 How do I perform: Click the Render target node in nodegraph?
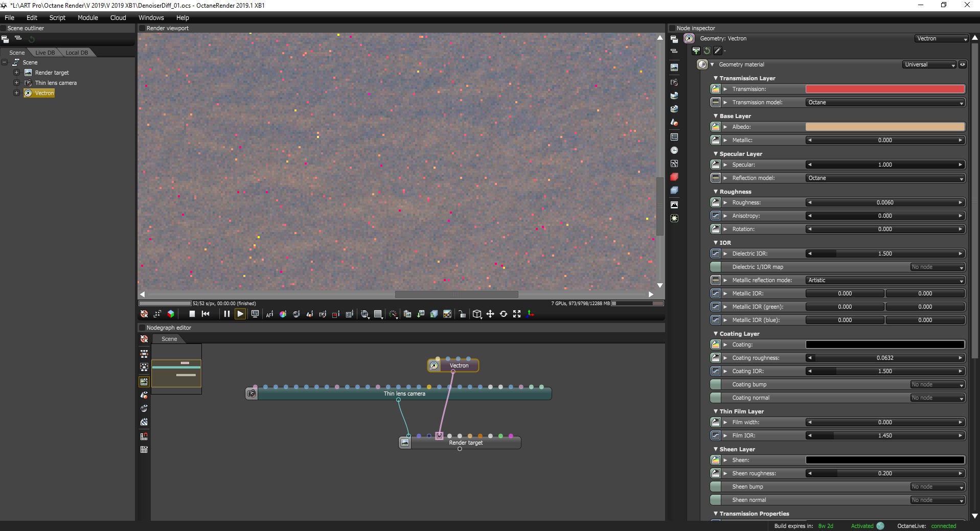(x=460, y=443)
